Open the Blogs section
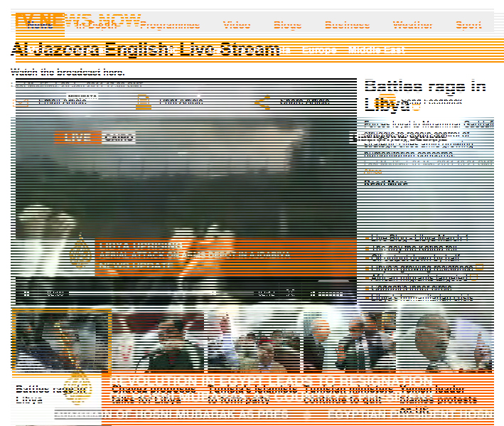Screen dimensions: 504x426 click(287, 25)
